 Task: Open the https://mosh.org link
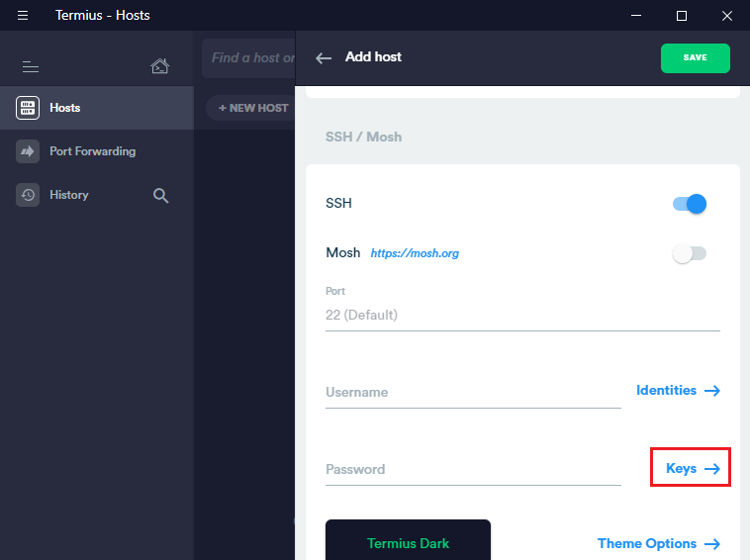pyautogui.click(x=415, y=253)
